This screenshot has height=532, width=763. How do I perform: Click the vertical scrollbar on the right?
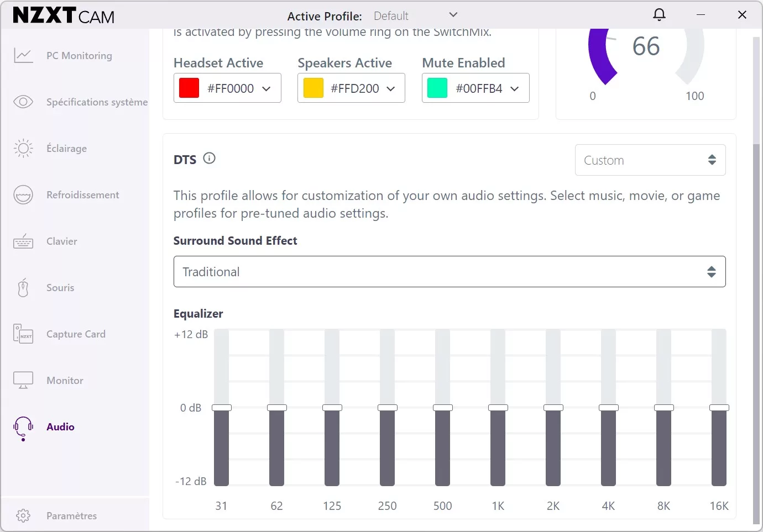(756, 276)
